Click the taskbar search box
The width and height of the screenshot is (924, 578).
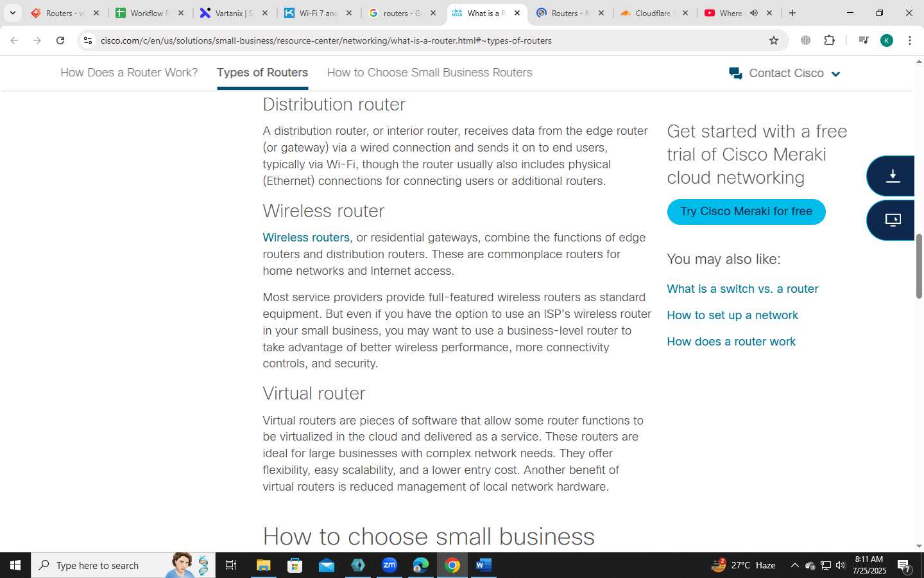coord(123,565)
